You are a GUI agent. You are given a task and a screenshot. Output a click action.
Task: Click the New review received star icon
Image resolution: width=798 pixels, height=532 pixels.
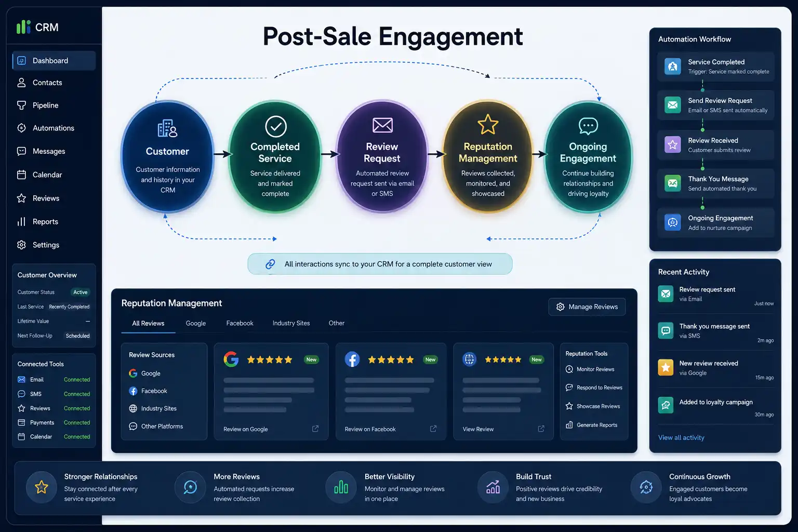(x=666, y=368)
